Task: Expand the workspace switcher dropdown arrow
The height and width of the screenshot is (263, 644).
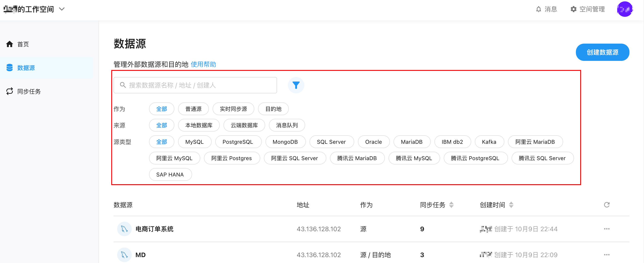Action: coord(62,9)
